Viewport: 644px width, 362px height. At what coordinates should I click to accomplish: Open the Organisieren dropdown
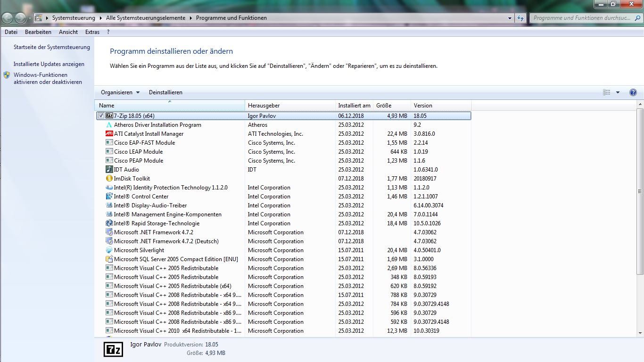(x=120, y=92)
